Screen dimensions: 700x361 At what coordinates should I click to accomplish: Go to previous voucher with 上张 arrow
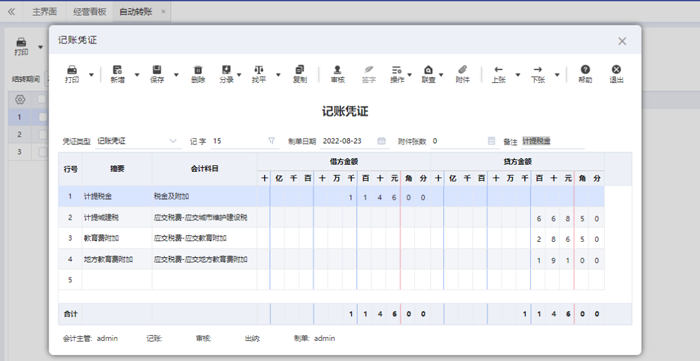pyautogui.click(x=499, y=74)
